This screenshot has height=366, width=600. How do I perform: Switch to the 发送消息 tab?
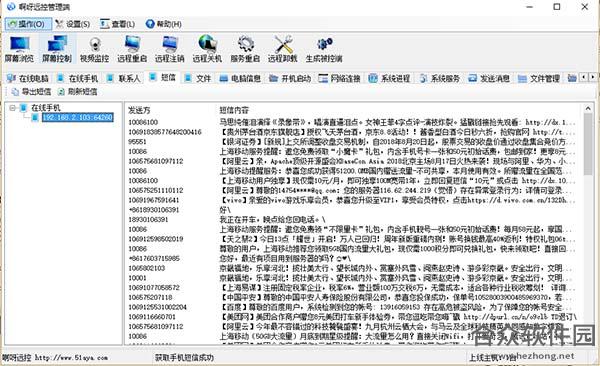489,78
